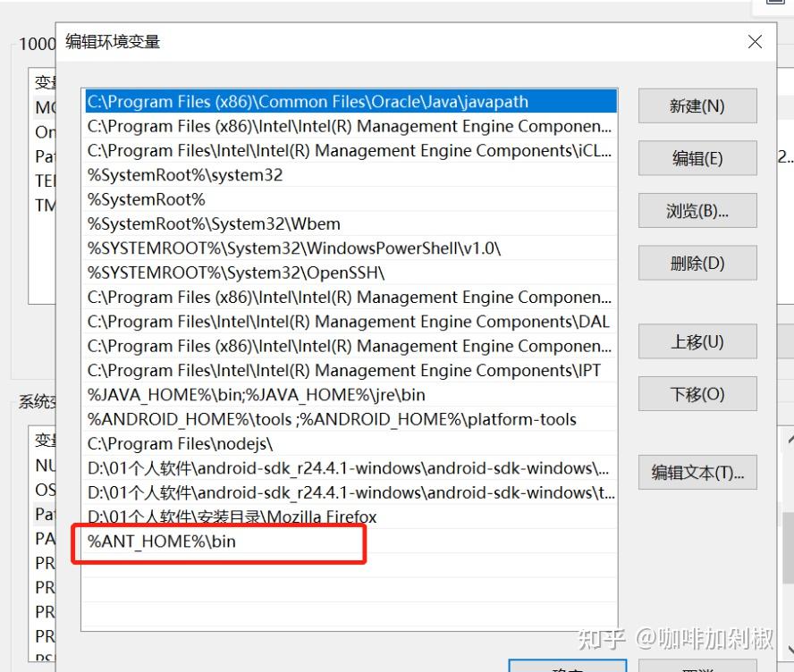The width and height of the screenshot is (794, 672).
Task: Open the 浏览(B) file browser
Action: tap(697, 210)
